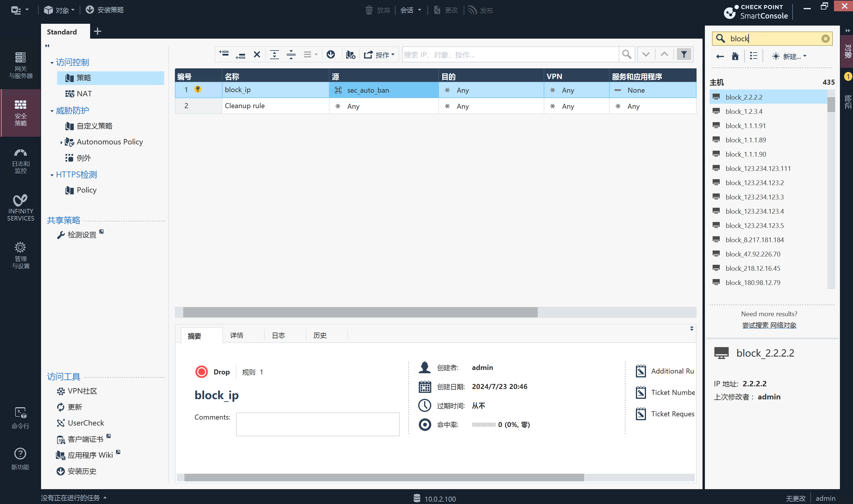Click the install policy toolbar icon
Image resolution: width=853 pixels, height=504 pixels.
coord(331,54)
